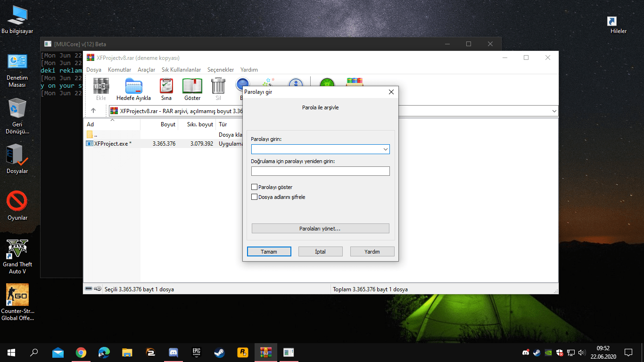Open Chrome from the taskbar
The width and height of the screenshot is (644, 362).
click(x=81, y=352)
